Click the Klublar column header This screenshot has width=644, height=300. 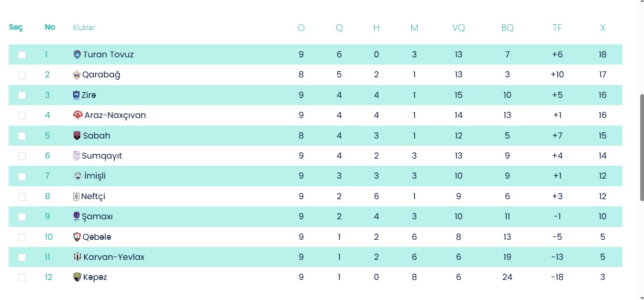[84, 28]
